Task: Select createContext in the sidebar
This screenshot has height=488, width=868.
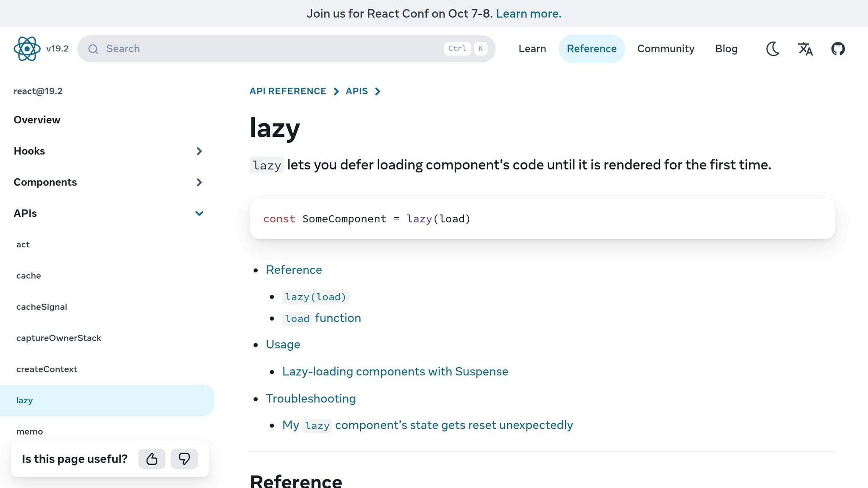Action: pyautogui.click(x=47, y=369)
